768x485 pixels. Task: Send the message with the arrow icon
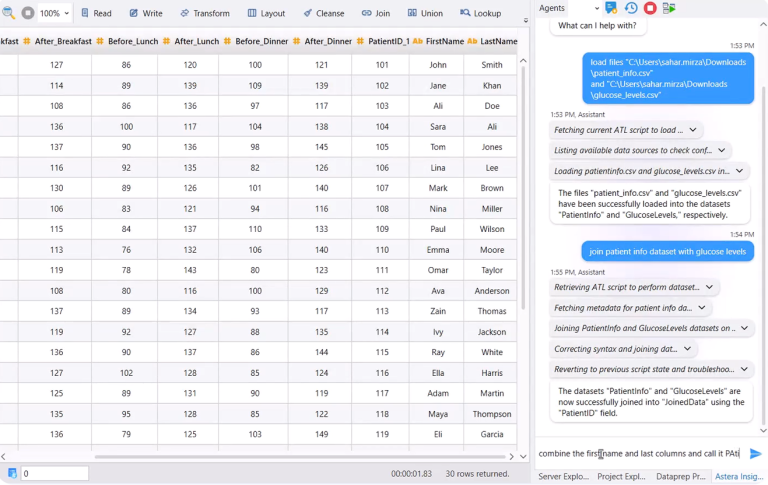tap(755, 454)
